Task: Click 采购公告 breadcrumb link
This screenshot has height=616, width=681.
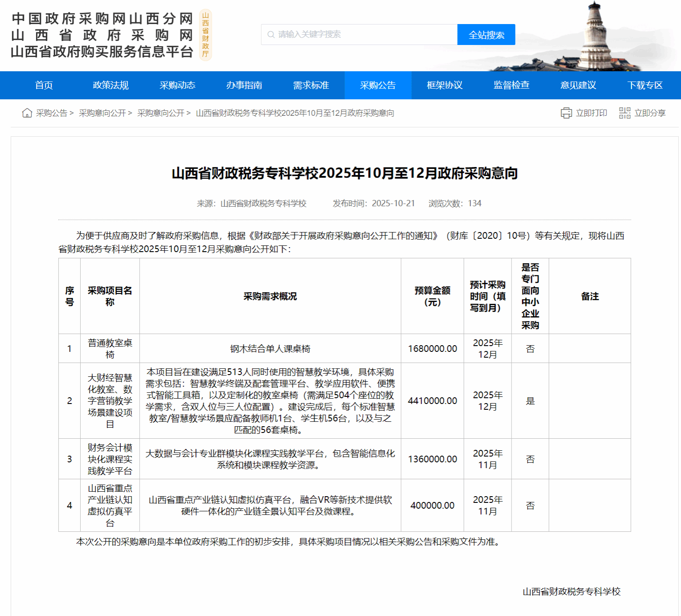Action: [52, 113]
